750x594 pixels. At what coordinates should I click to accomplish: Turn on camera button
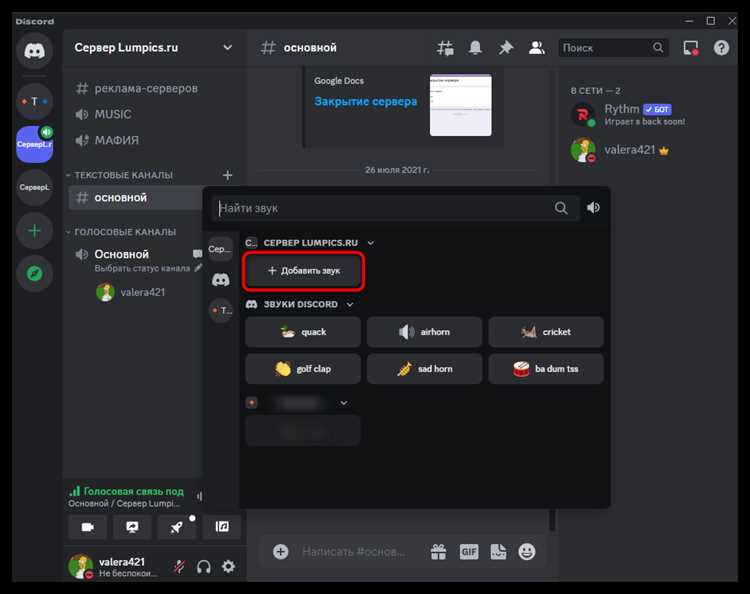coord(88,527)
